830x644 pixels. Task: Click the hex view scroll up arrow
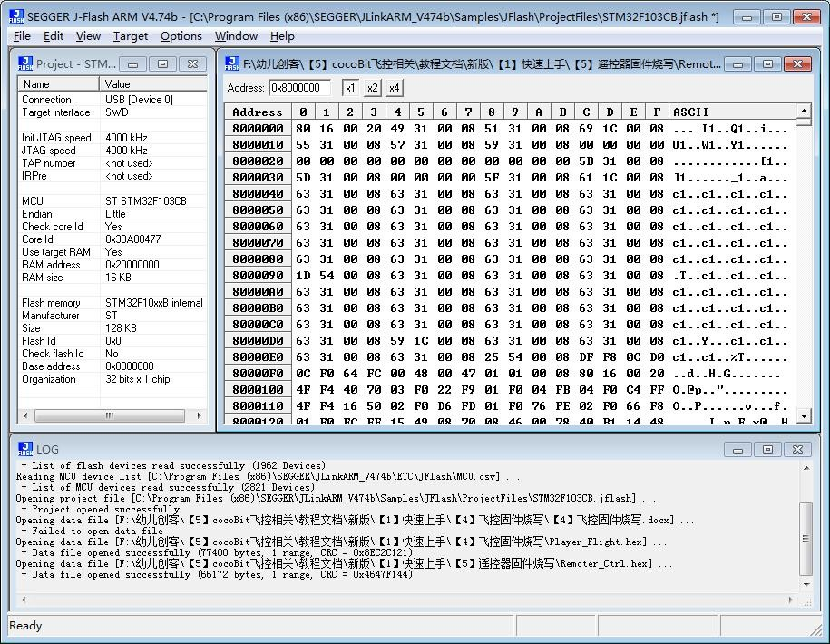[x=804, y=112]
